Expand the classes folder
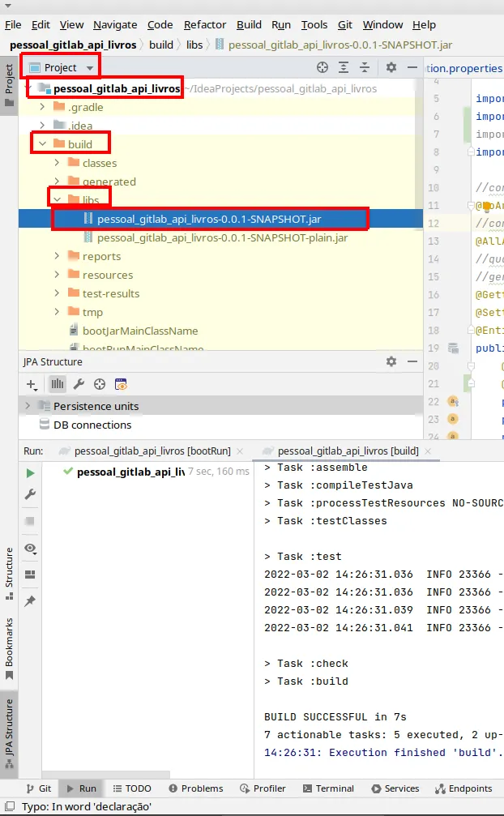The width and height of the screenshot is (504, 816). pyautogui.click(x=58, y=163)
